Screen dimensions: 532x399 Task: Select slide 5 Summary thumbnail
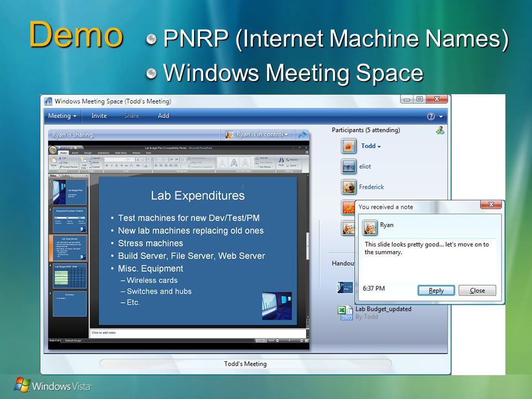(70, 304)
